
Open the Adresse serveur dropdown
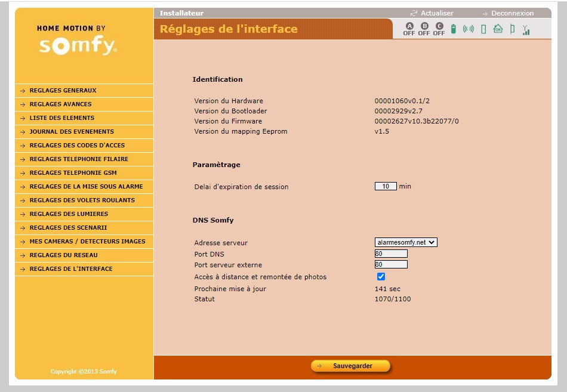tap(406, 242)
